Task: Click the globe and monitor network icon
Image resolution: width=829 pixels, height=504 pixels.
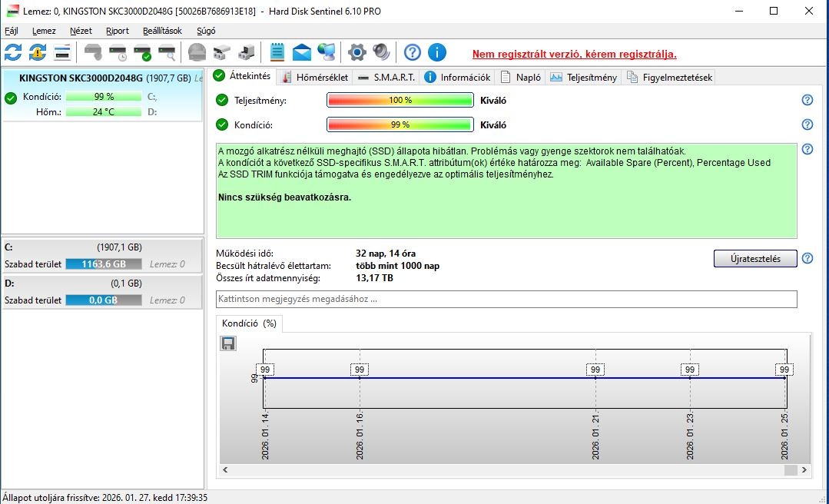Action: coord(327,52)
